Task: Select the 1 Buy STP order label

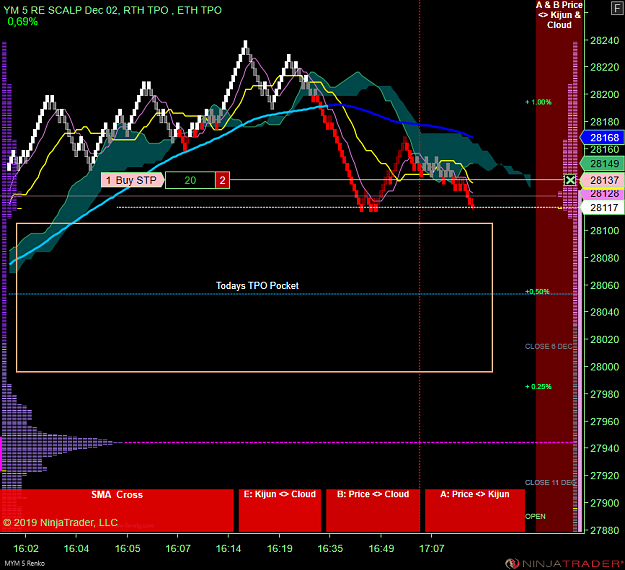Action: (x=132, y=180)
